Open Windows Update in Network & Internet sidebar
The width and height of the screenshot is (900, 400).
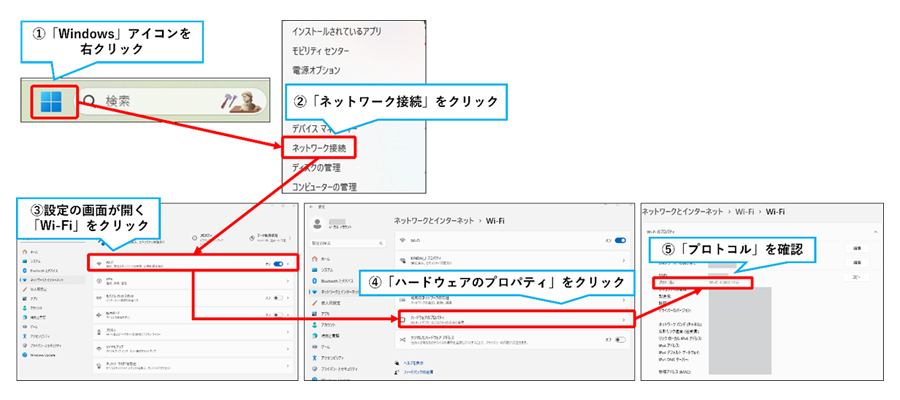coord(39,355)
